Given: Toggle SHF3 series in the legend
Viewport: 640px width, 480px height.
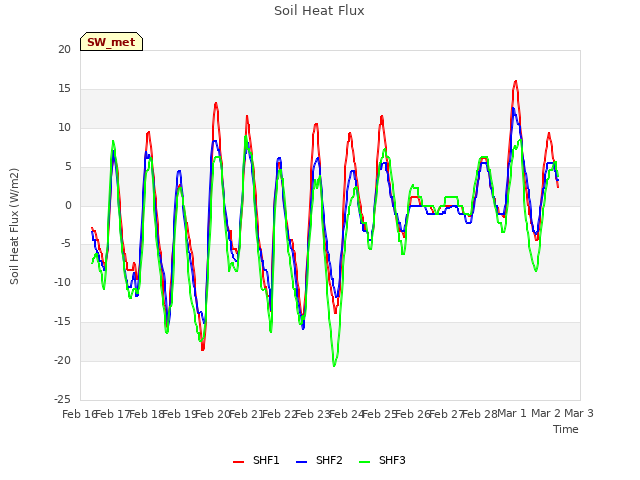Looking at the screenshot, I should pos(382,460).
